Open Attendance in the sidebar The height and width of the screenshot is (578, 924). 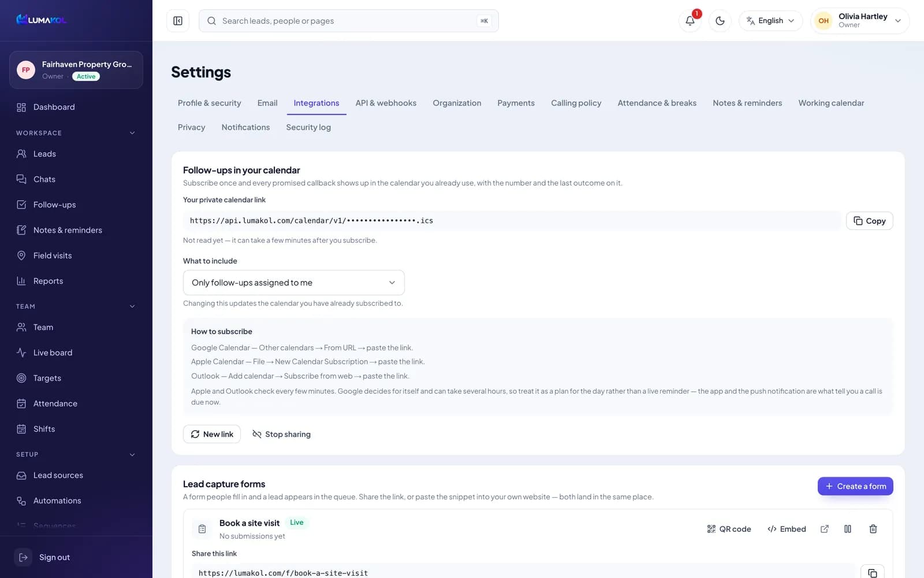tap(76, 403)
